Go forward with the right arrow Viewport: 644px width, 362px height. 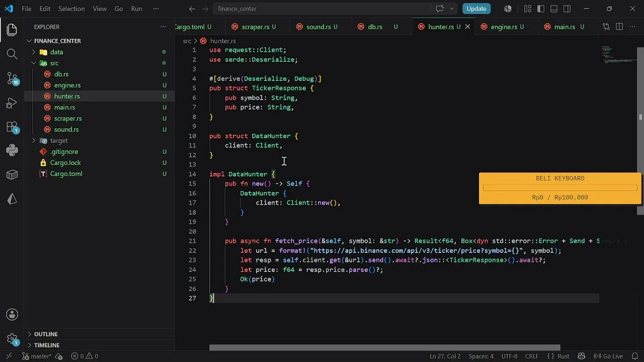point(206,9)
